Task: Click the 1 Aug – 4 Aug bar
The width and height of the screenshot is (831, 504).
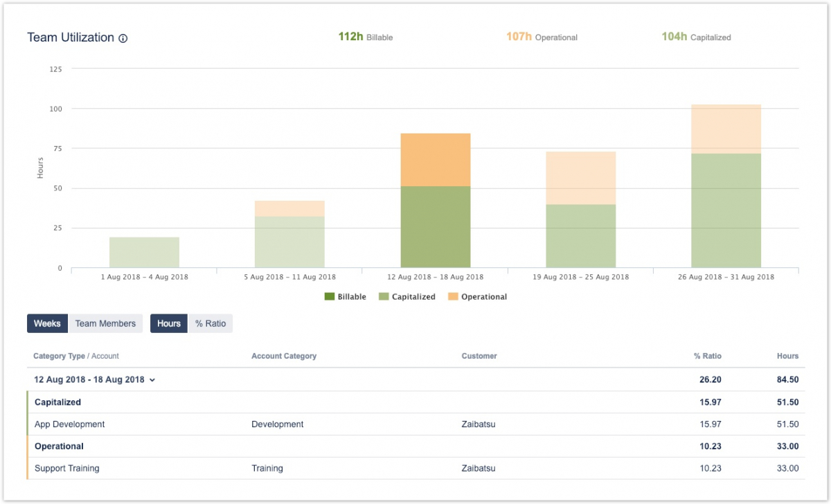Action: pyautogui.click(x=144, y=253)
